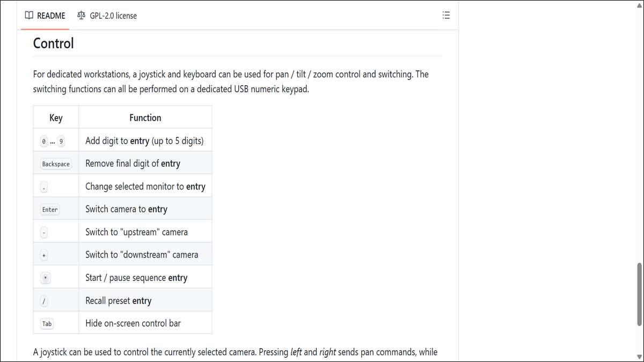This screenshot has width=644, height=362.
Task: Click the 0 key badge
Action: pyautogui.click(x=44, y=142)
